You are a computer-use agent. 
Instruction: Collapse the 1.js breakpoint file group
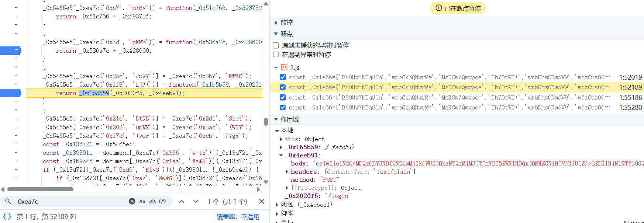pos(276,67)
